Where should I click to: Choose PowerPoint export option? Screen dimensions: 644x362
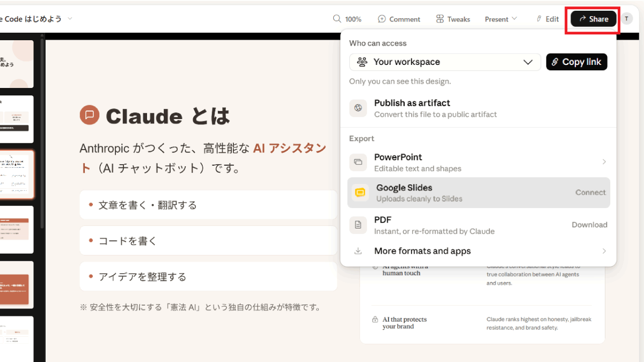[x=478, y=162]
